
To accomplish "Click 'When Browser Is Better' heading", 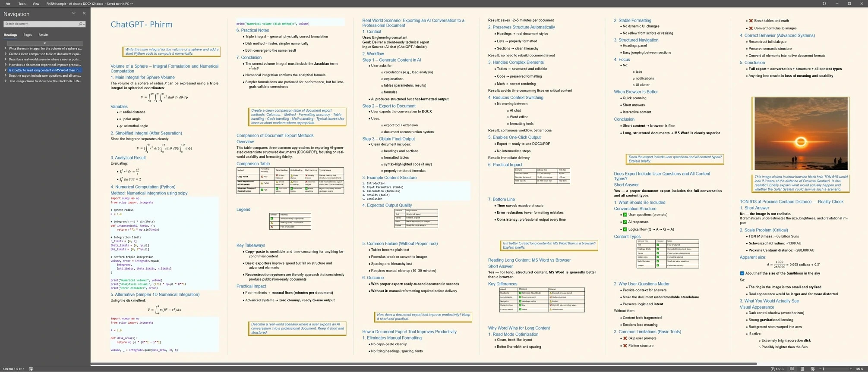I will [636, 92].
